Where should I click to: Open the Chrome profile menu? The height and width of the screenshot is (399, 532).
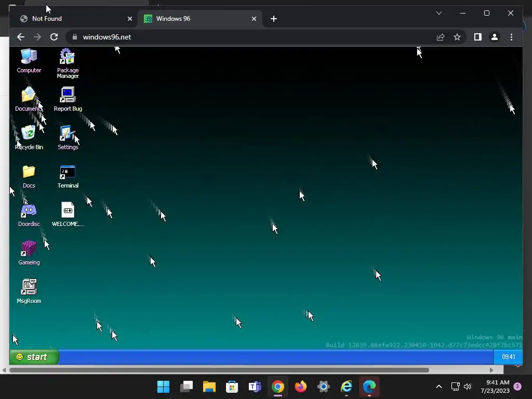coord(495,37)
